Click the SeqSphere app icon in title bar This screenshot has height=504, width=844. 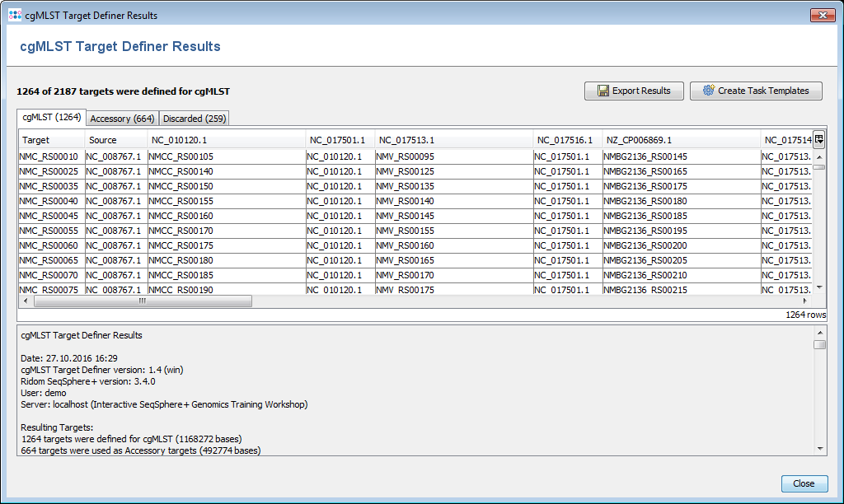click(15, 16)
